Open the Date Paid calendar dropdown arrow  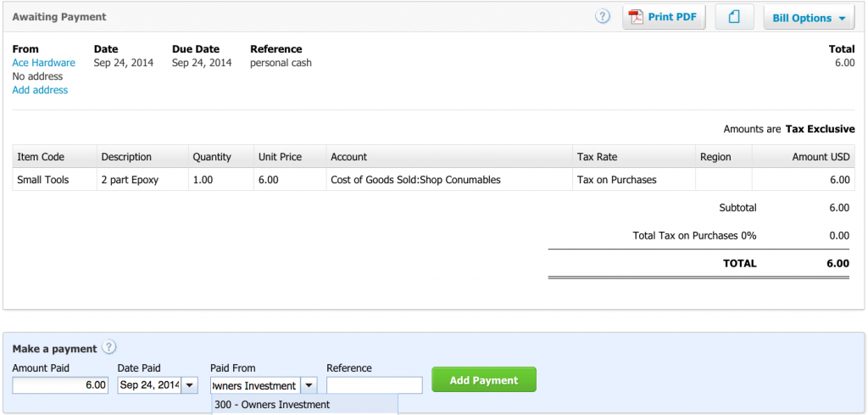190,385
